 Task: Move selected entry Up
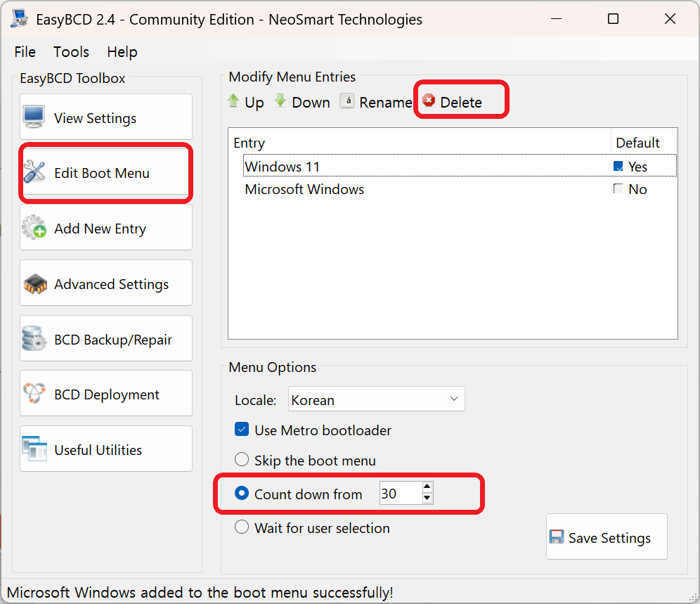(x=245, y=102)
